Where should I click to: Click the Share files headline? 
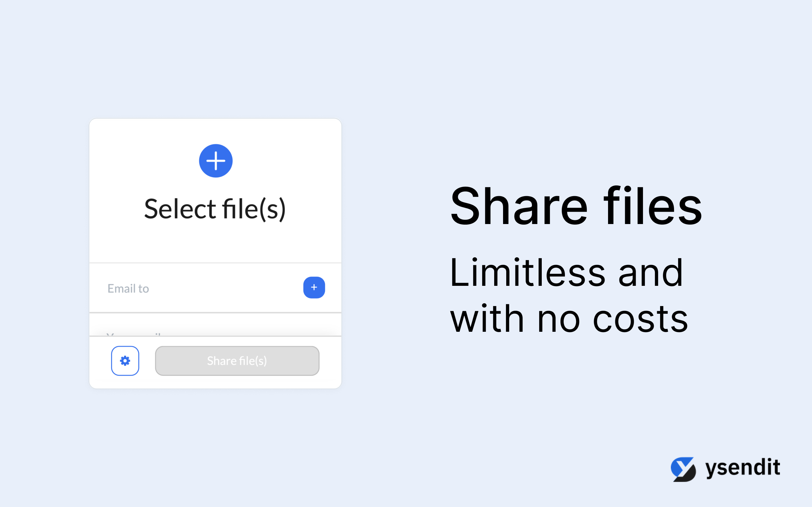click(576, 206)
